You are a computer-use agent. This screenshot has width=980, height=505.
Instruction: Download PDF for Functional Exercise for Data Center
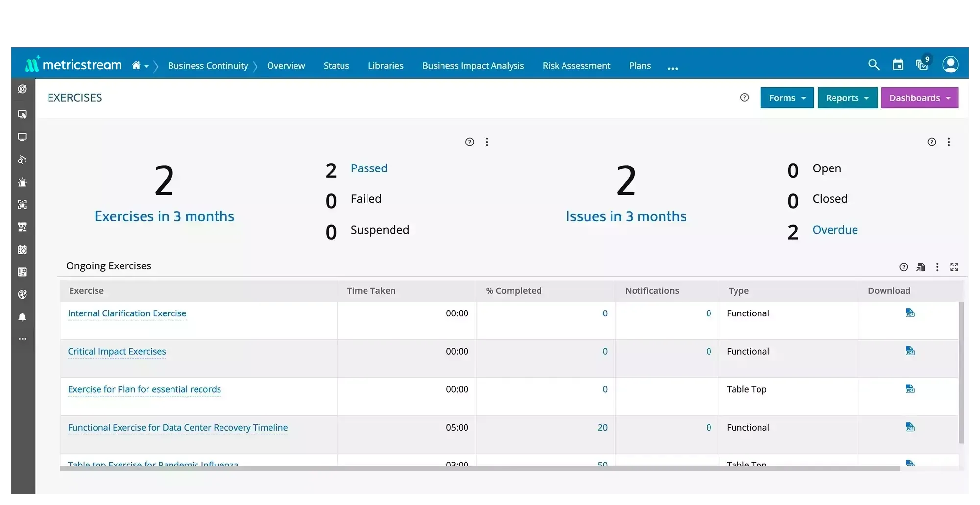910,427
